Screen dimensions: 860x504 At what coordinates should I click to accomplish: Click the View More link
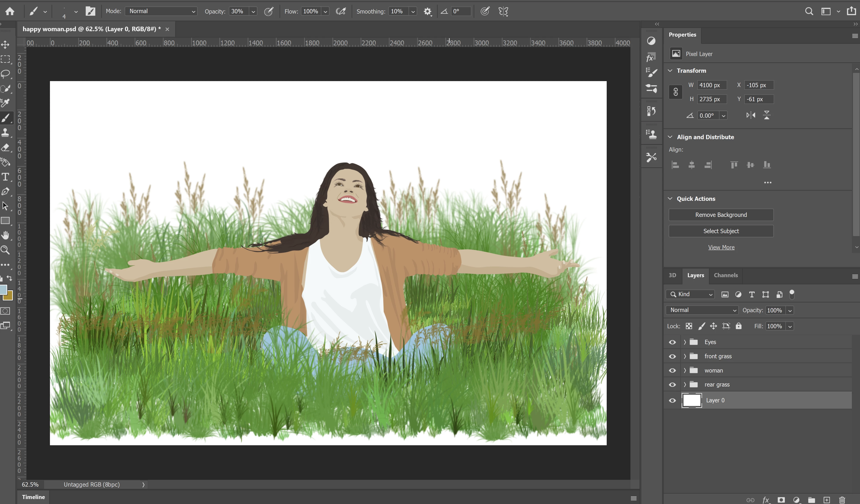(721, 247)
